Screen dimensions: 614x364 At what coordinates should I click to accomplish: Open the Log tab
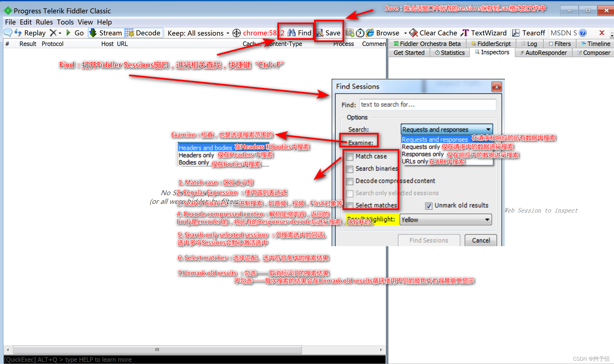pos(529,44)
